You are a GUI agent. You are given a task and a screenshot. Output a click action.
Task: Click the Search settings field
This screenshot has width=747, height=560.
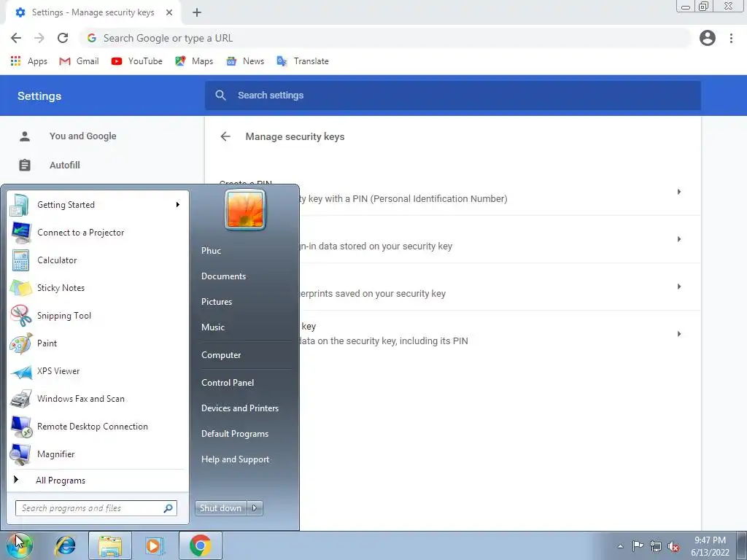point(452,96)
